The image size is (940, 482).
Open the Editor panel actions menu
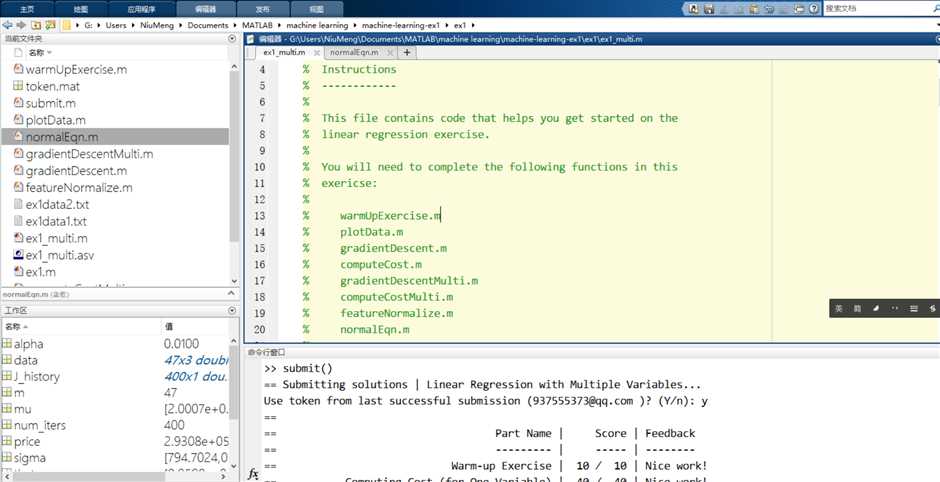point(936,39)
